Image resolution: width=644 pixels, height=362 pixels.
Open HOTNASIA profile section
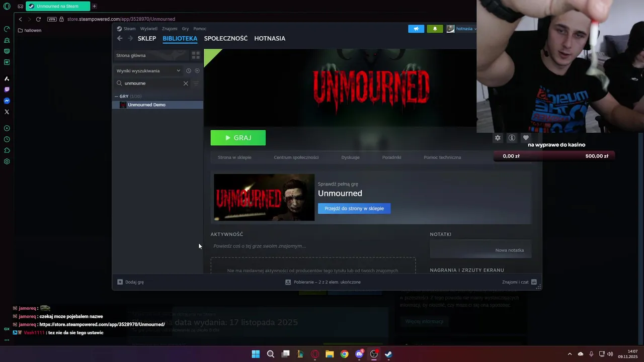pyautogui.click(x=270, y=38)
